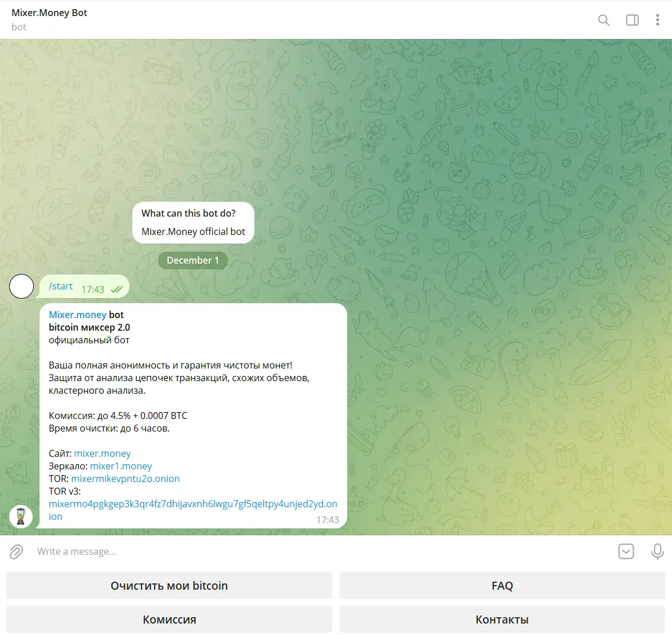
Task: Open the FAQ bot button
Action: pos(502,586)
